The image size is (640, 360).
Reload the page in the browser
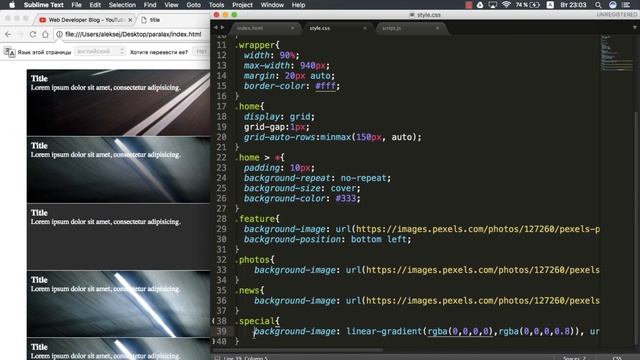[33, 34]
